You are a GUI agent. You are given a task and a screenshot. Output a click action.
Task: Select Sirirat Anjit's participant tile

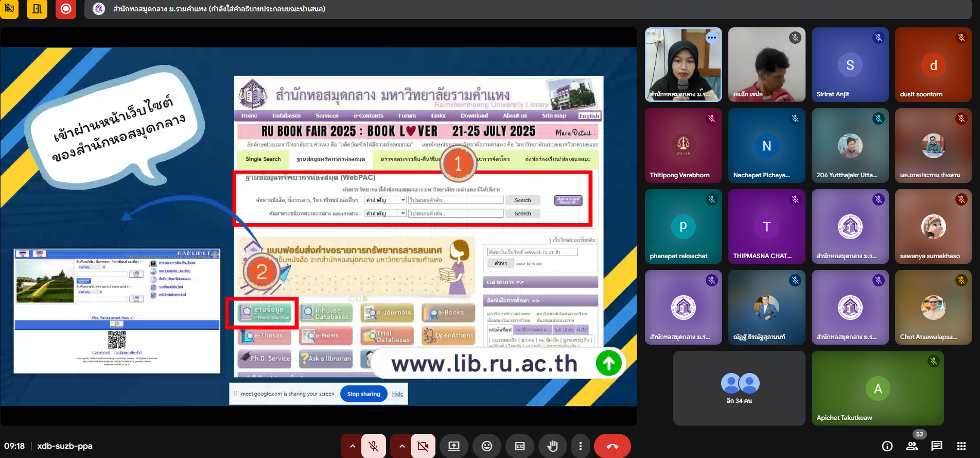[850, 64]
